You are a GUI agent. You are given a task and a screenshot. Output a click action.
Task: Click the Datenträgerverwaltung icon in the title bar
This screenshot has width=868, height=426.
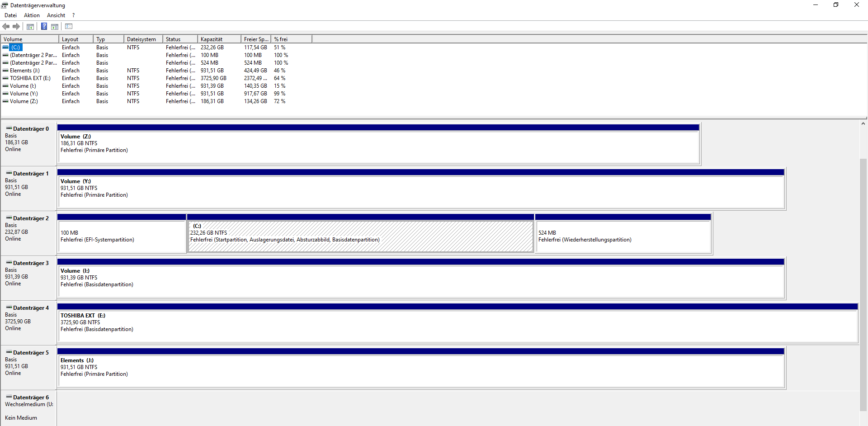(5, 5)
